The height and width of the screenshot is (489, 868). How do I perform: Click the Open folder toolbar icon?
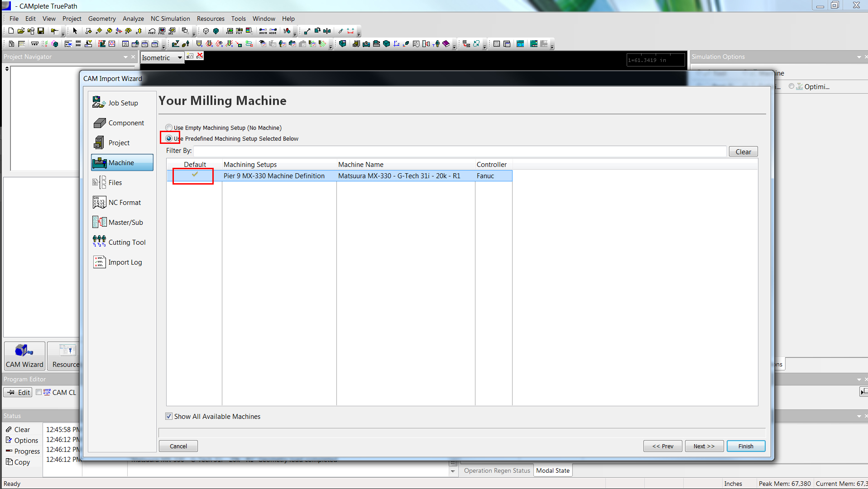click(x=21, y=31)
